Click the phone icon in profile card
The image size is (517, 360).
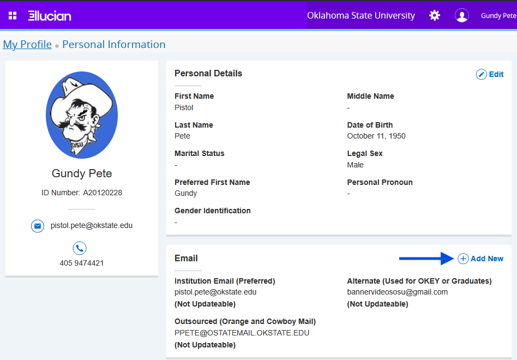[80, 248]
